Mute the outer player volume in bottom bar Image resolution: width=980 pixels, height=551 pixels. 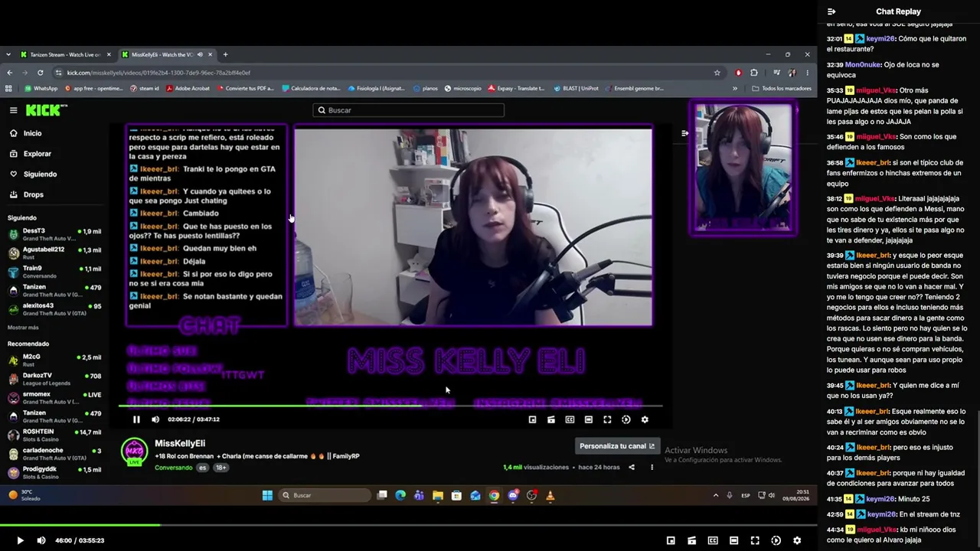point(41,540)
